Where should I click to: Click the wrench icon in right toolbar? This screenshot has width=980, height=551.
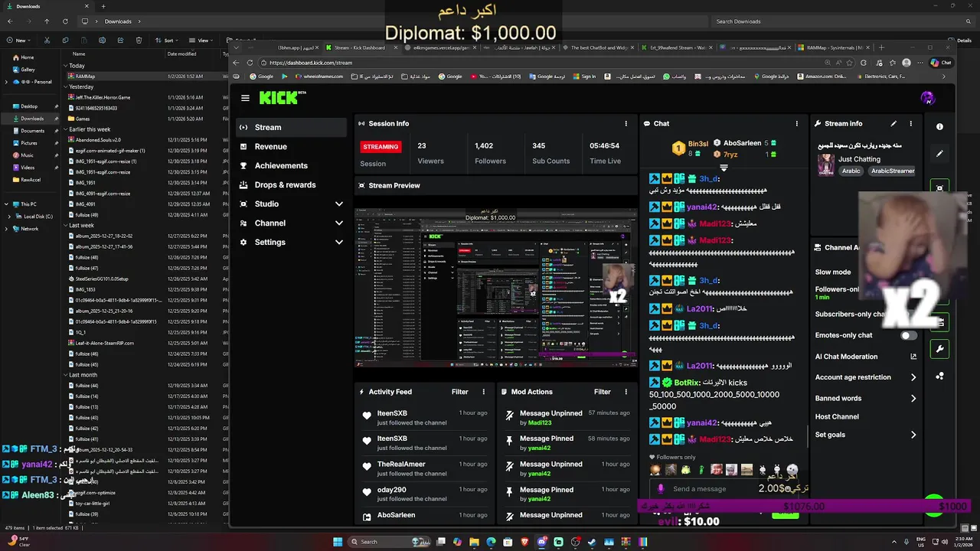[x=939, y=349]
